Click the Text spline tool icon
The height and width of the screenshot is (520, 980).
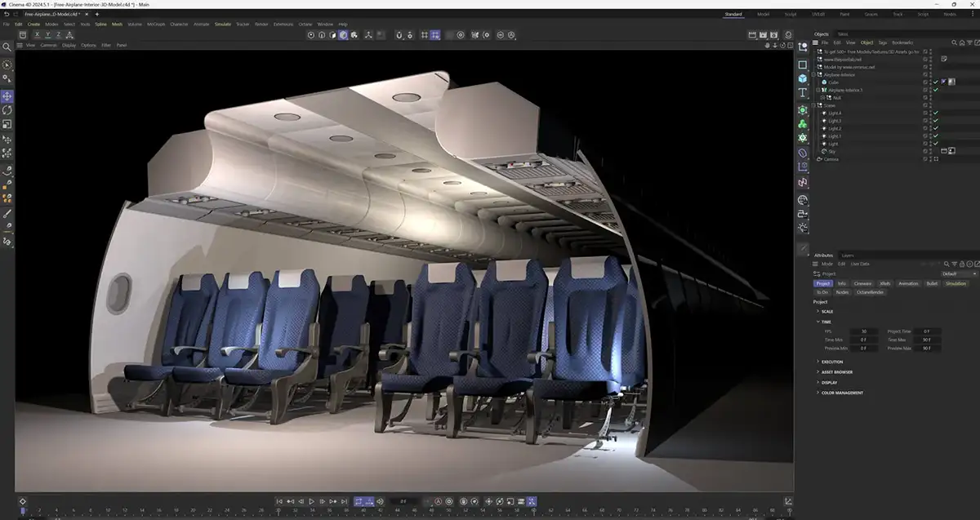pos(803,93)
